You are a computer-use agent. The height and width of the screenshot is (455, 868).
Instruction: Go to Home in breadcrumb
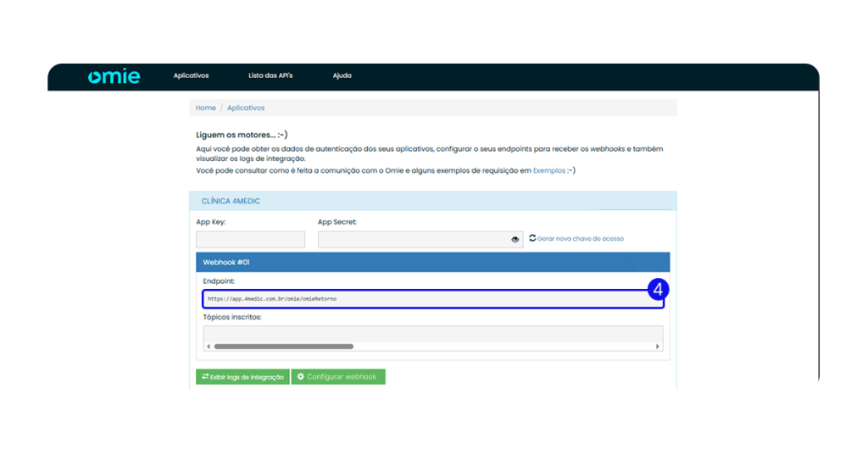205,108
